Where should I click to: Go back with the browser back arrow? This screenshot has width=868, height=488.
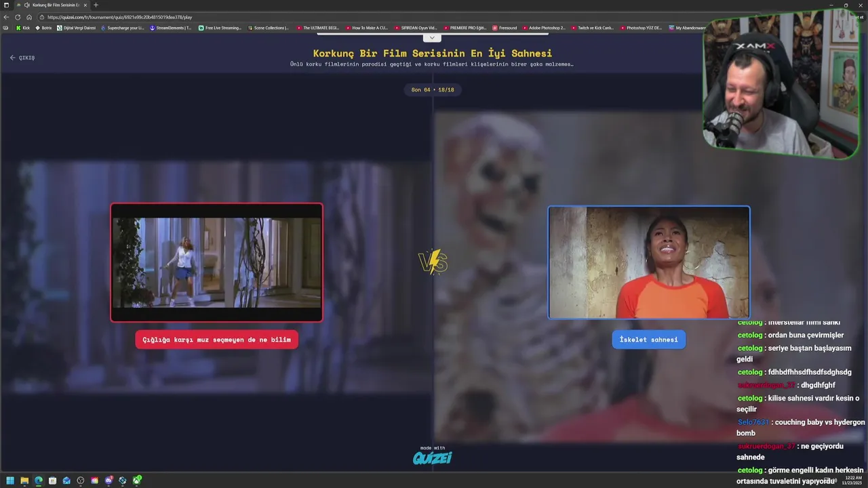[x=7, y=17]
